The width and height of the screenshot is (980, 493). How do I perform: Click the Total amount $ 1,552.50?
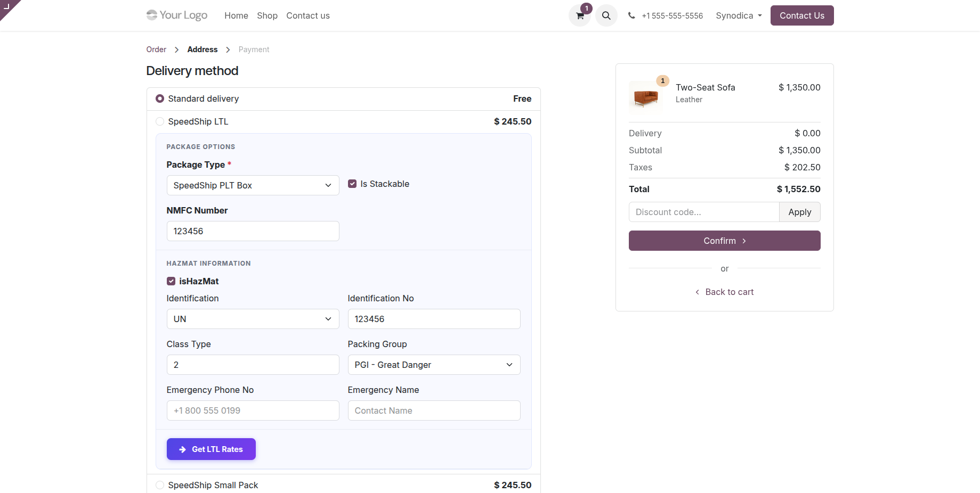click(x=798, y=189)
